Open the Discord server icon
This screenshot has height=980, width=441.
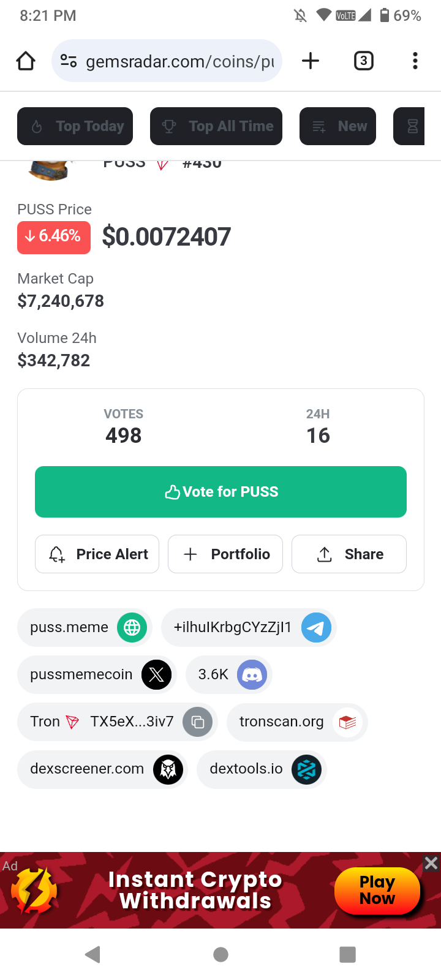coord(252,674)
